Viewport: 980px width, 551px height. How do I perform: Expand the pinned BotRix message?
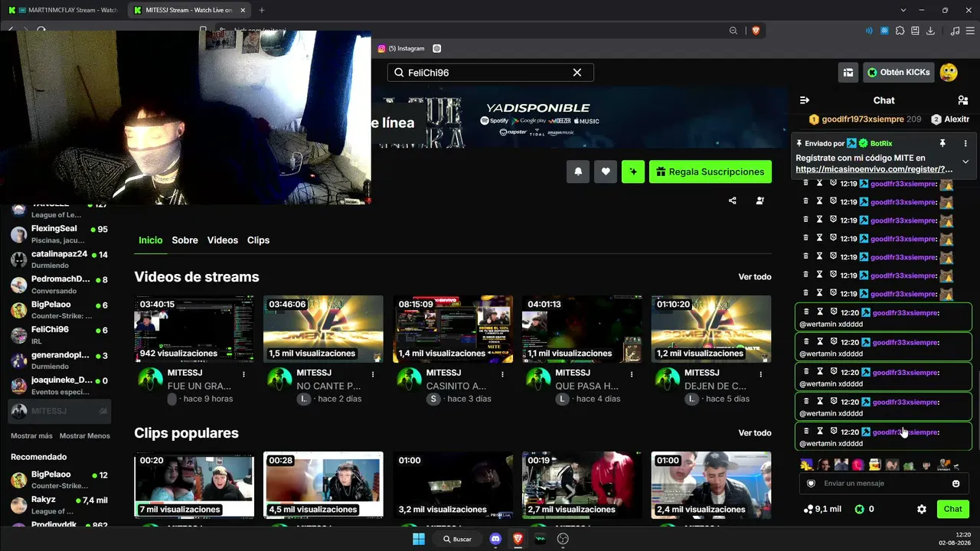(x=965, y=161)
